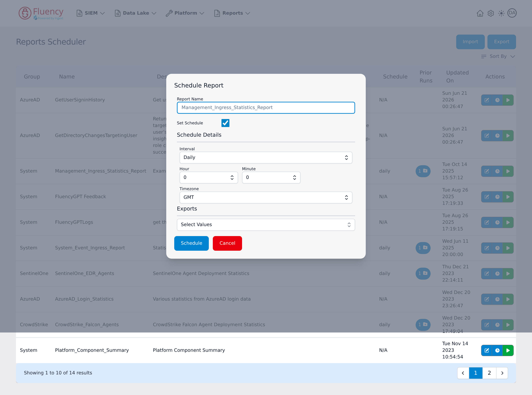Select the AzureAD_Login_Statistics name cell
Image resolution: width=532 pixels, height=395 pixels.
click(84, 299)
